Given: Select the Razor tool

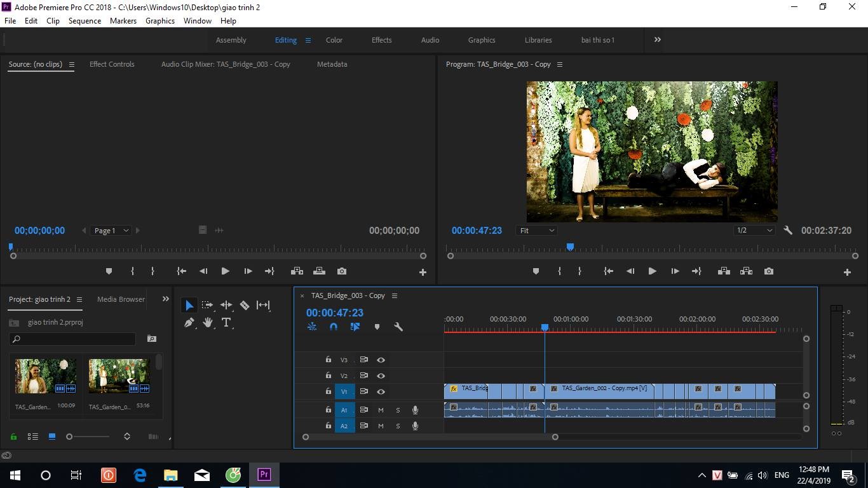Looking at the screenshot, I should [x=245, y=305].
